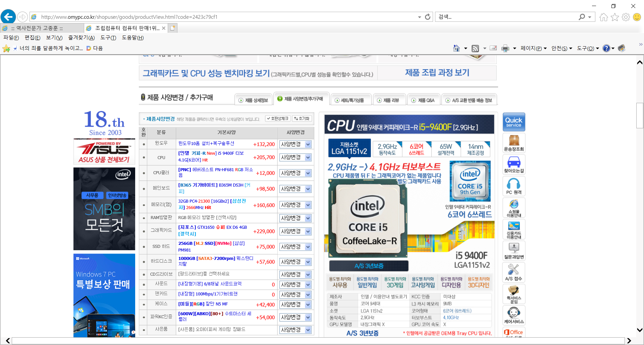644x345 pixels.
Task: Open the 파일(F) menu
Action: (11, 38)
